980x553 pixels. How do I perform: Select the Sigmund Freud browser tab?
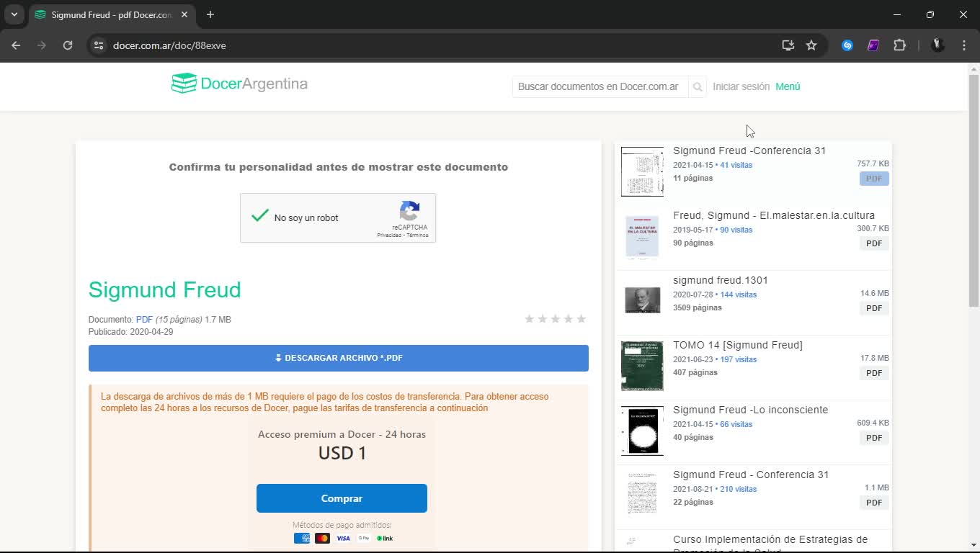108,14
